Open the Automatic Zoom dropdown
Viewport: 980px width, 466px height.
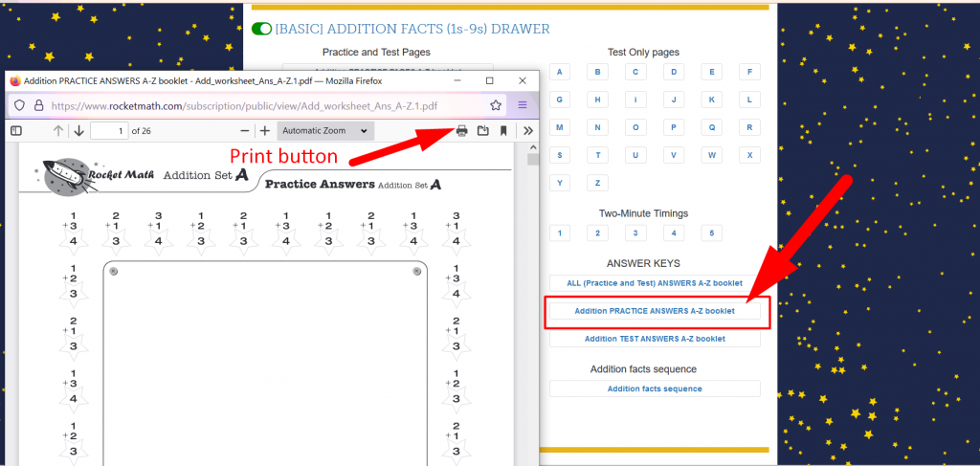tap(325, 130)
